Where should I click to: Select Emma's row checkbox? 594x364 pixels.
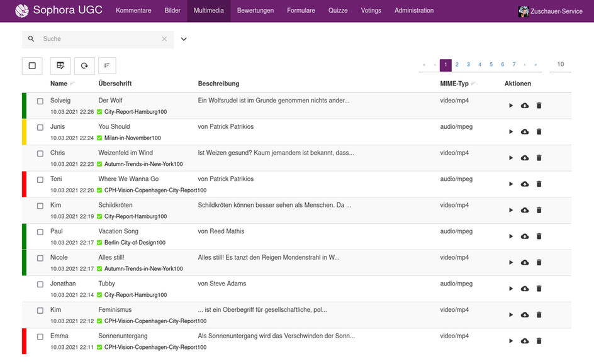coord(40,336)
